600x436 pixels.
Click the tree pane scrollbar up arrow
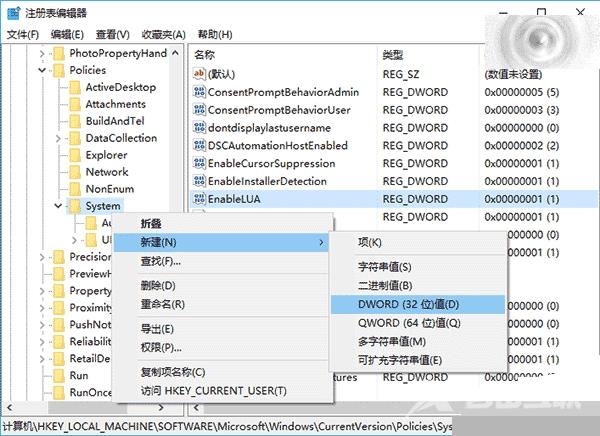pyautogui.click(x=177, y=53)
